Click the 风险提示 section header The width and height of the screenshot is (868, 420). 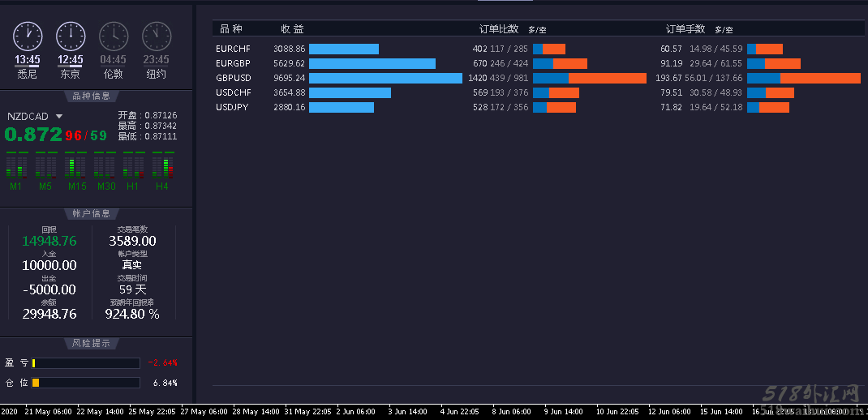tap(92, 343)
